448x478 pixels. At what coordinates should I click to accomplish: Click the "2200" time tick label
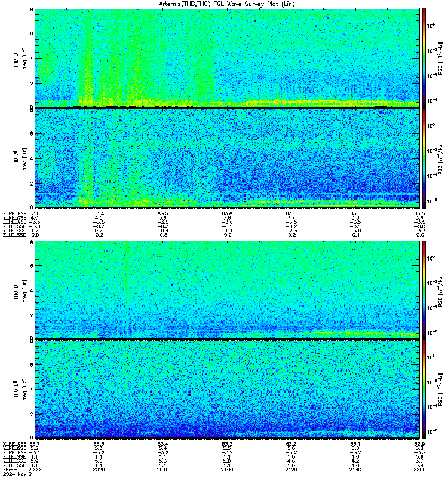(419, 470)
